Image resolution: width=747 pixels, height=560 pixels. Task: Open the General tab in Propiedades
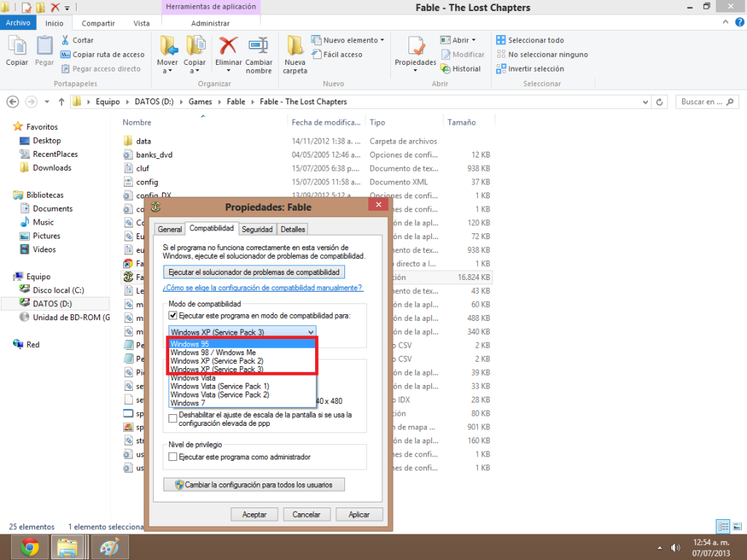point(169,229)
